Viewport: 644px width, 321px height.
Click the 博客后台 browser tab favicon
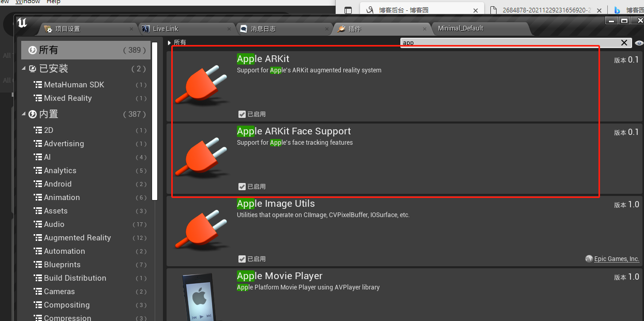pyautogui.click(x=370, y=10)
